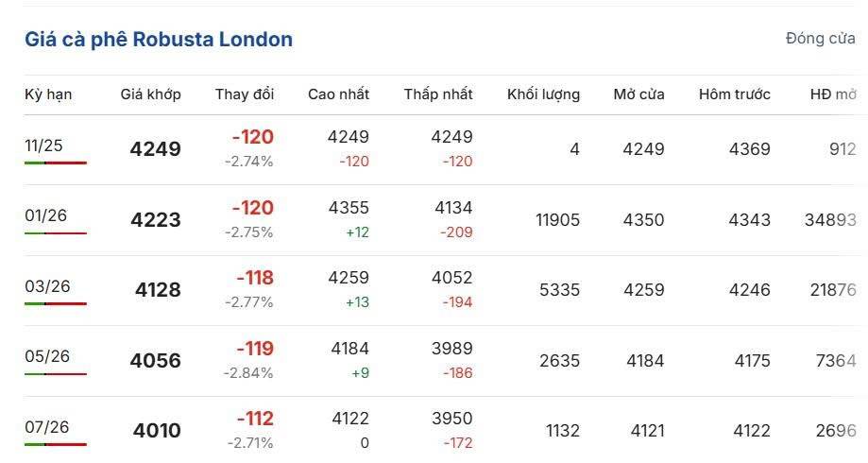The image size is (868, 463).
Task: Click the -119 change value for 05/26
Action: [x=254, y=348]
